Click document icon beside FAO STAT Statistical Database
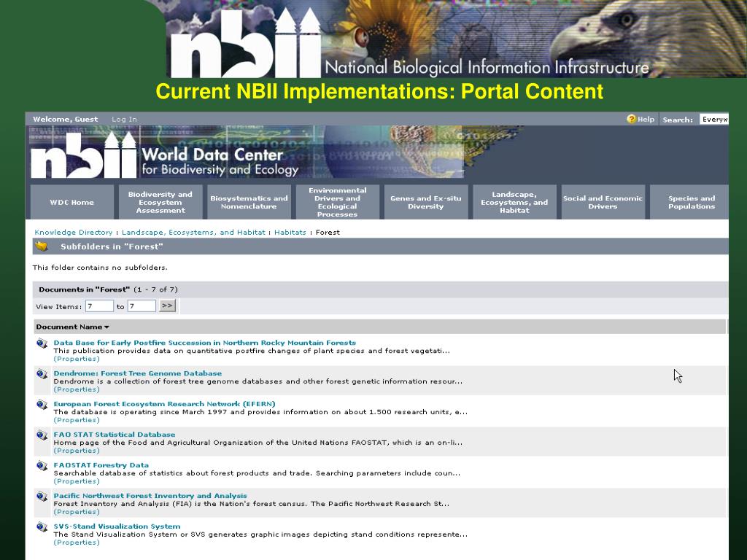 click(42, 435)
